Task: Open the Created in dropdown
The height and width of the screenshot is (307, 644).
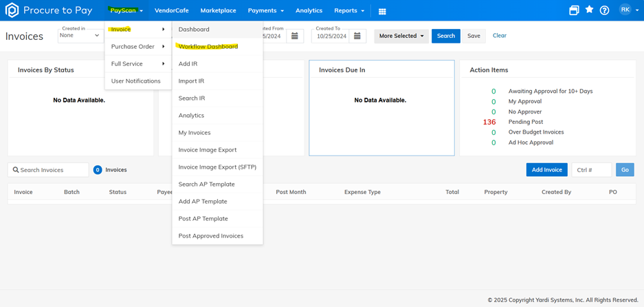Action: (80, 36)
